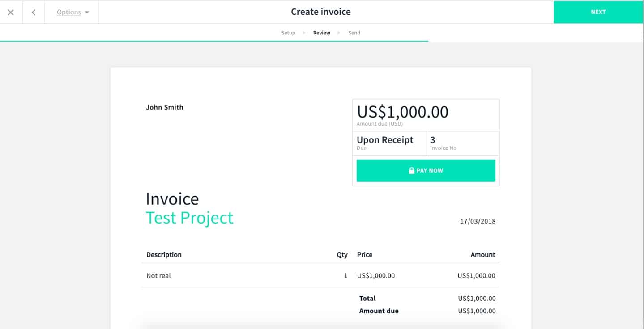Click the progress bar under the steps

pyautogui.click(x=214, y=41)
